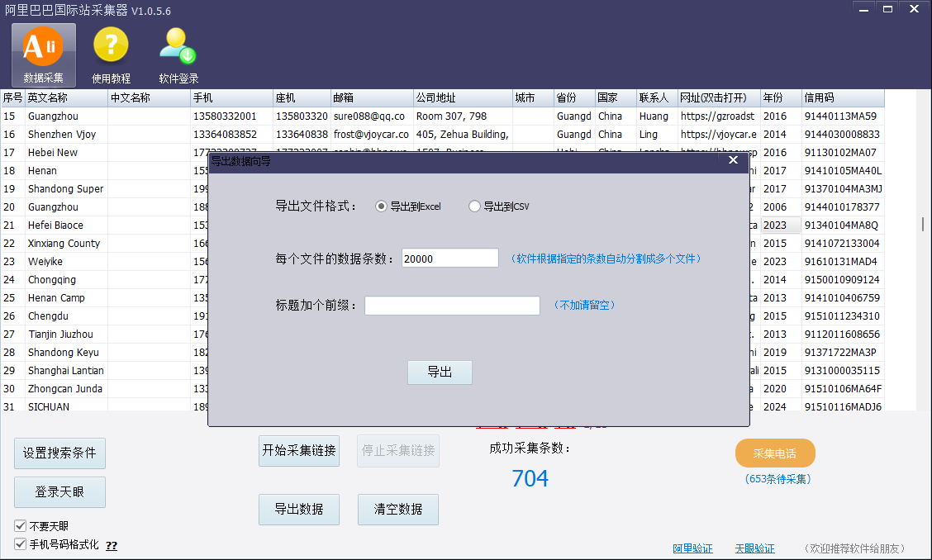Click the 省份 column header
Image resolution: width=932 pixels, height=560 pixels.
tap(575, 98)
